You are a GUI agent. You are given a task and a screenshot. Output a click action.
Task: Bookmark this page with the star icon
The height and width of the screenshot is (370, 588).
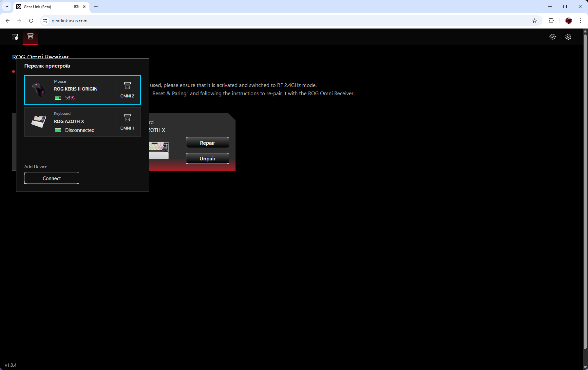[x=535, y=21]
